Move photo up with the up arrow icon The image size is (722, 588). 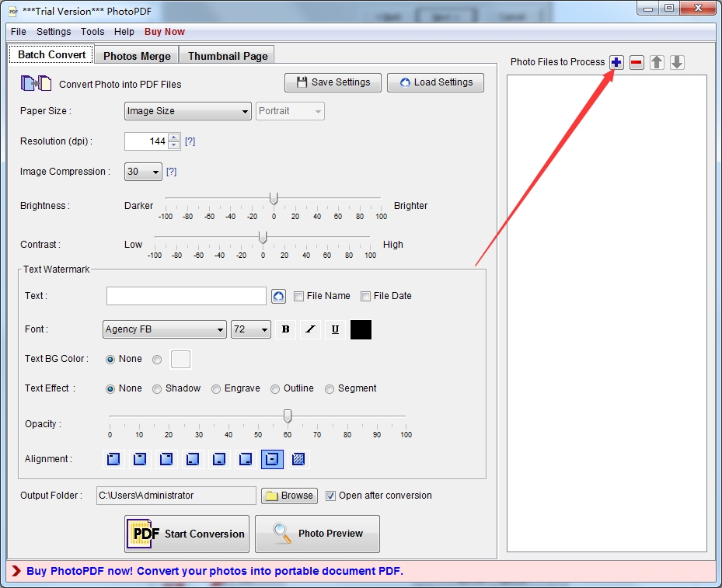[x=657, y=62]
